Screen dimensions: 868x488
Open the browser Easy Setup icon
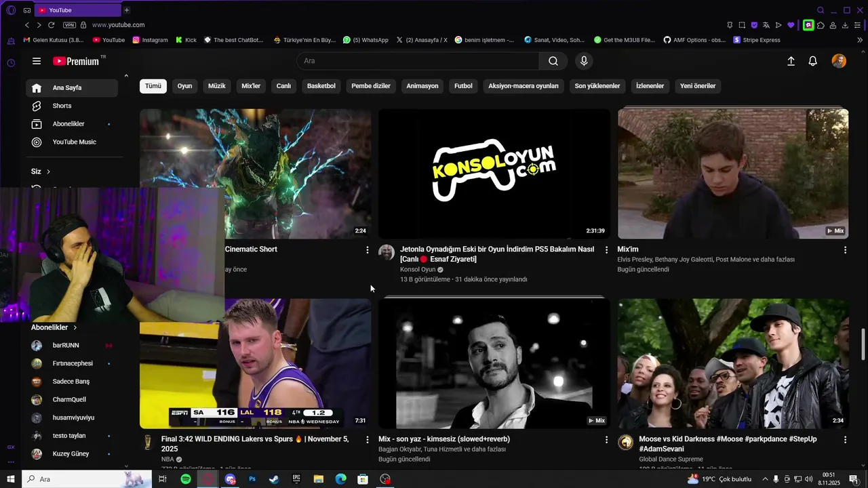tap(858, 25)
